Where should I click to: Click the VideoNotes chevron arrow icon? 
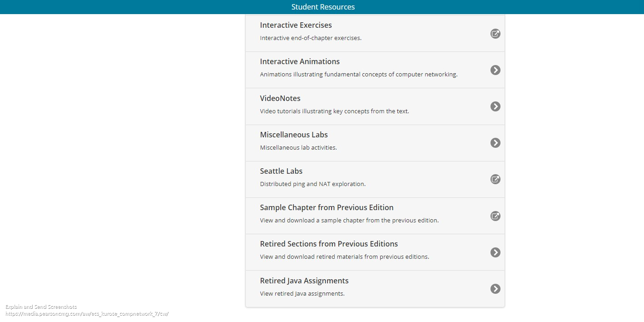(495, 106)
